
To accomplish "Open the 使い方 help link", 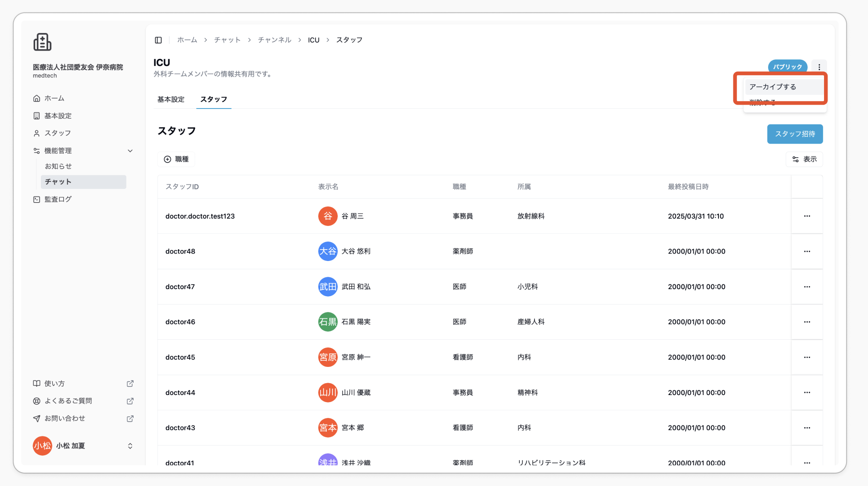I will [55, 384].
